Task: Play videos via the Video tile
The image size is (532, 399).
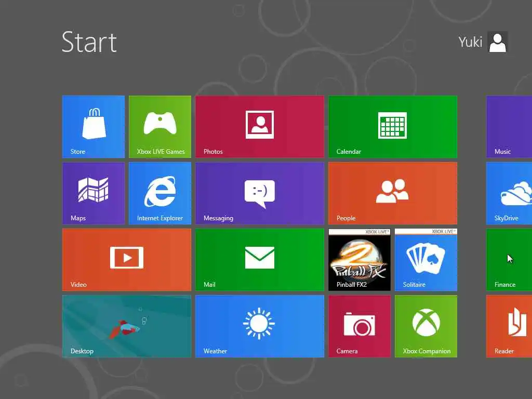Action: tap(127, 260)
